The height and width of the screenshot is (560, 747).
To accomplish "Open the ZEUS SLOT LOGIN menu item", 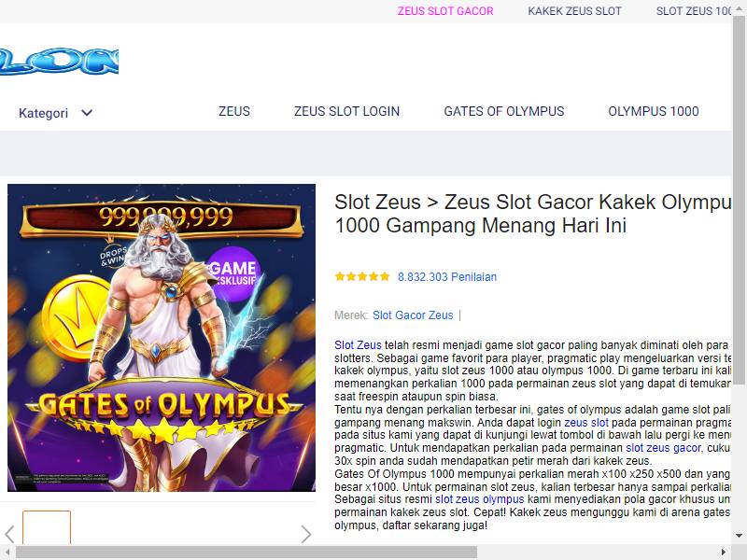I will pyautogui.click(x=346, y=111).
